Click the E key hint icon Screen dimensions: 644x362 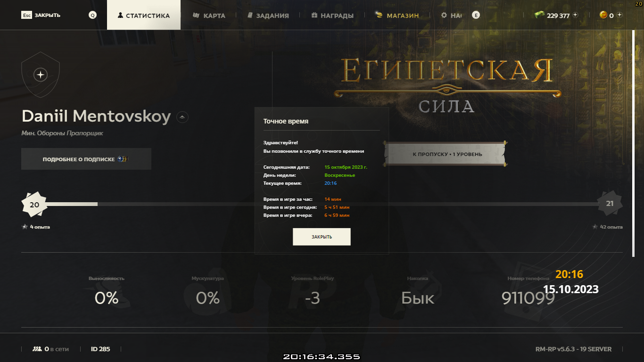(476, 15)
